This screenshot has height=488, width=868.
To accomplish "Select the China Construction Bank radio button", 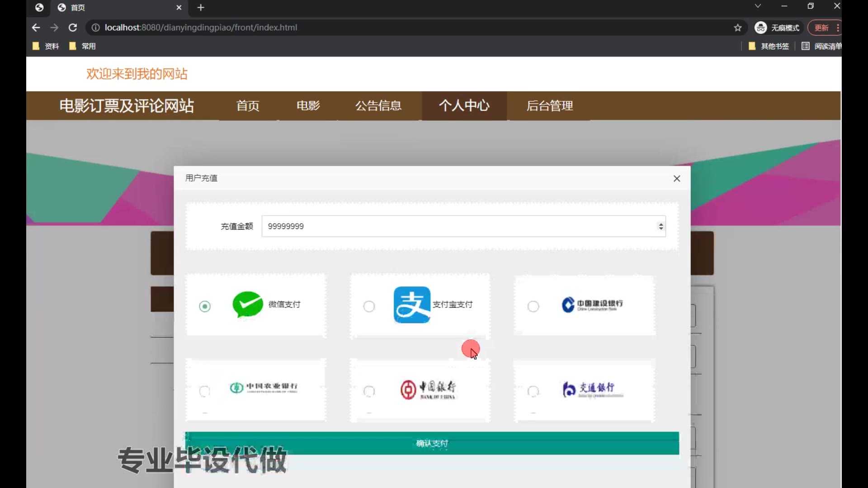I will tap(533, 306).
